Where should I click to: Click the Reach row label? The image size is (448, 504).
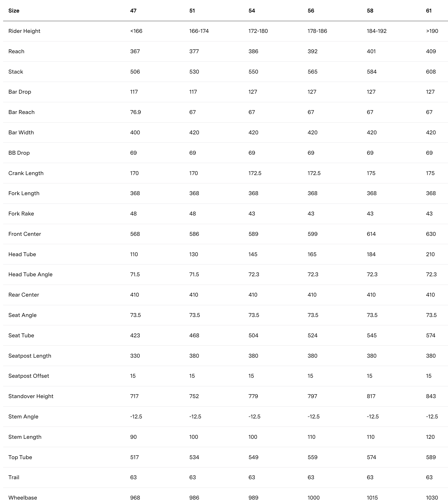tap(16, 51)
